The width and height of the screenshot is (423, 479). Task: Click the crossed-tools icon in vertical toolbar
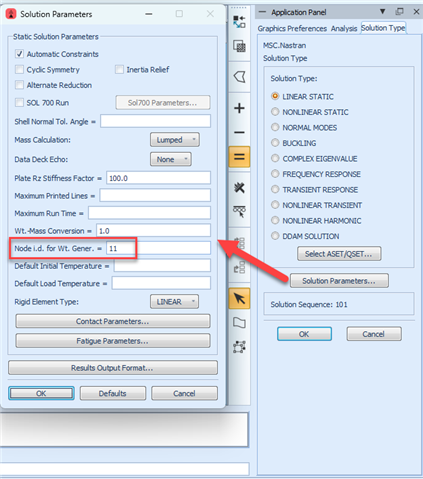pyautogui.click(x=239, y=188)
